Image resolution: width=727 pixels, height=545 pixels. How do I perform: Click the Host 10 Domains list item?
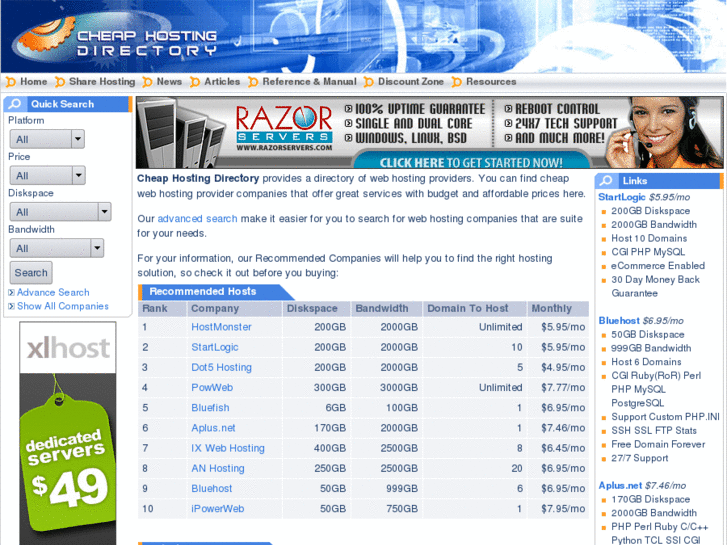click(649, 238)
